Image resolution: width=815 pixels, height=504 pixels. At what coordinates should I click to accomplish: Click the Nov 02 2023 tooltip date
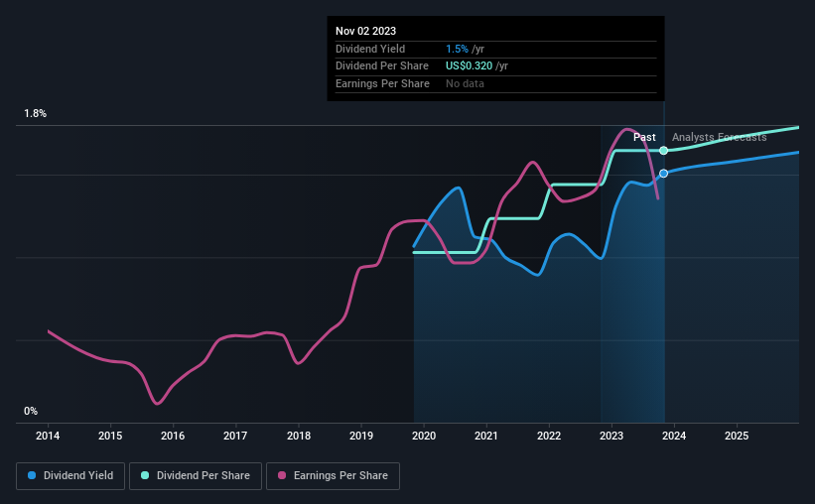tap(365, 31)
